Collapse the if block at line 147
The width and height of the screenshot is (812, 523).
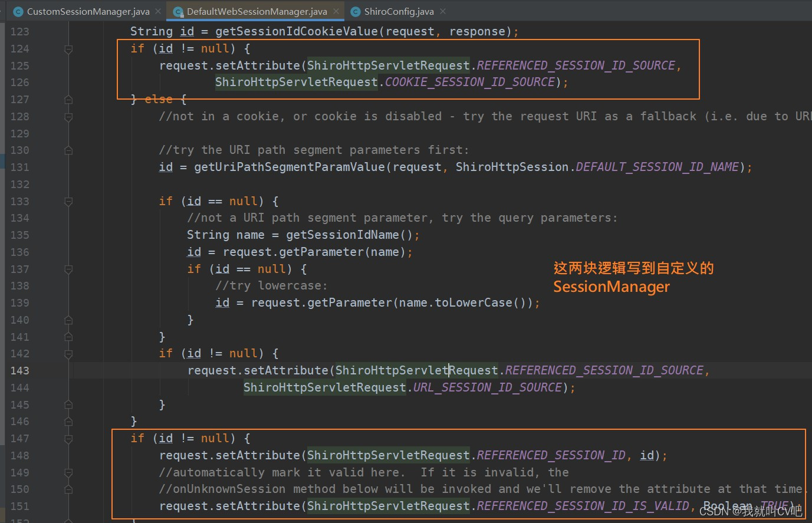[x=68, y=439]
